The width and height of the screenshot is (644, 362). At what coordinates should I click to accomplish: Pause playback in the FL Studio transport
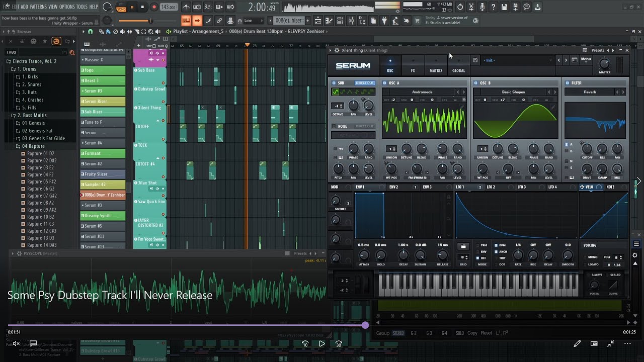pos(132,7)
